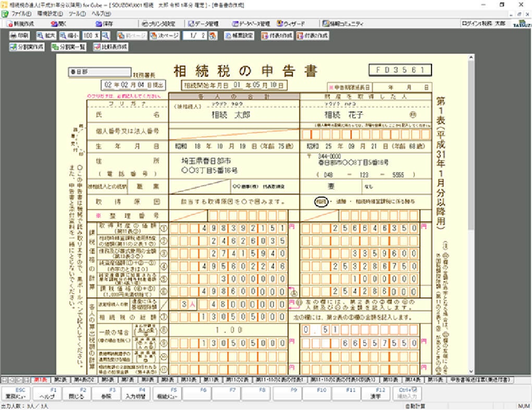The width and height of the screenshot is (532, 410).
Task: Click F4 入力切替 function button
Action: pos(135,393)
